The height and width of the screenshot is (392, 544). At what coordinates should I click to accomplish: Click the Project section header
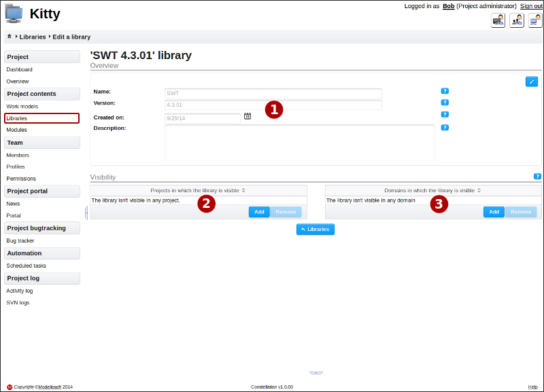42,57
